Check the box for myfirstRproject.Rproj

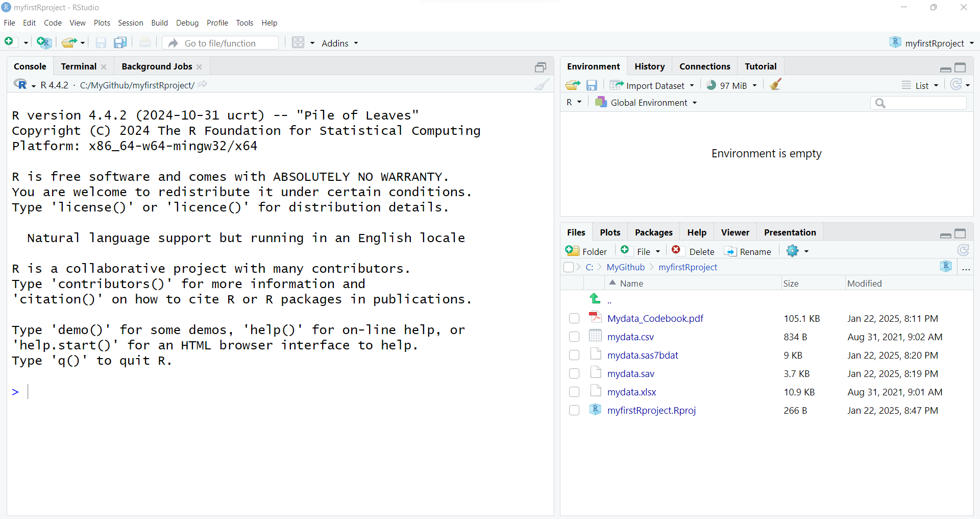(574, 410)
